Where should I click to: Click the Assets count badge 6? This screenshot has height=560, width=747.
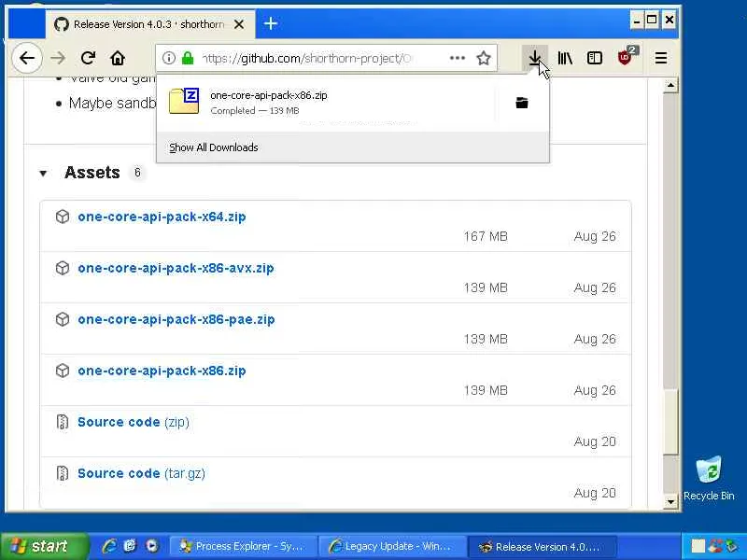click(x=137, y=173)
